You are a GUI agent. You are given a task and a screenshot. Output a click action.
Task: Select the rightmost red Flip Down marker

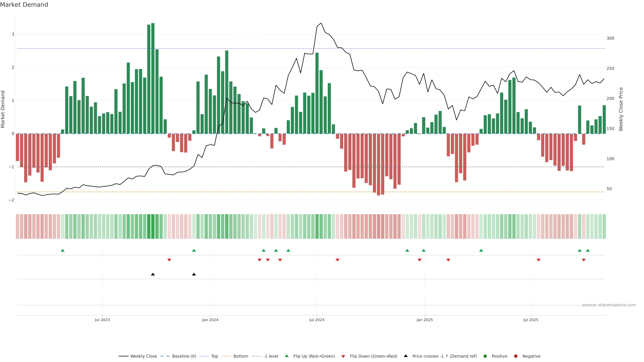[584, 260]
